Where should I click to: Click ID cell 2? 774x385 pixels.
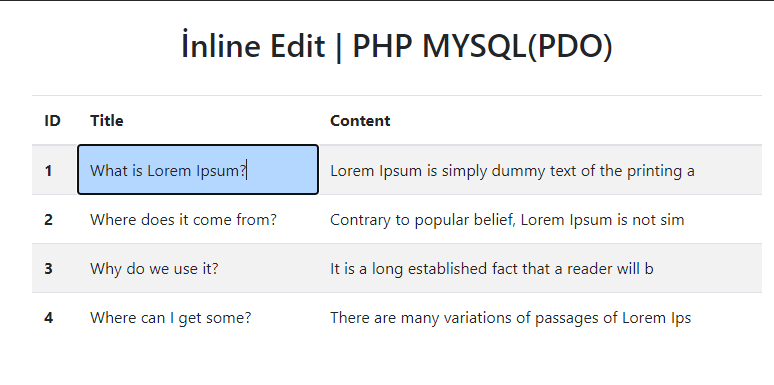click(x=55, y=219)
